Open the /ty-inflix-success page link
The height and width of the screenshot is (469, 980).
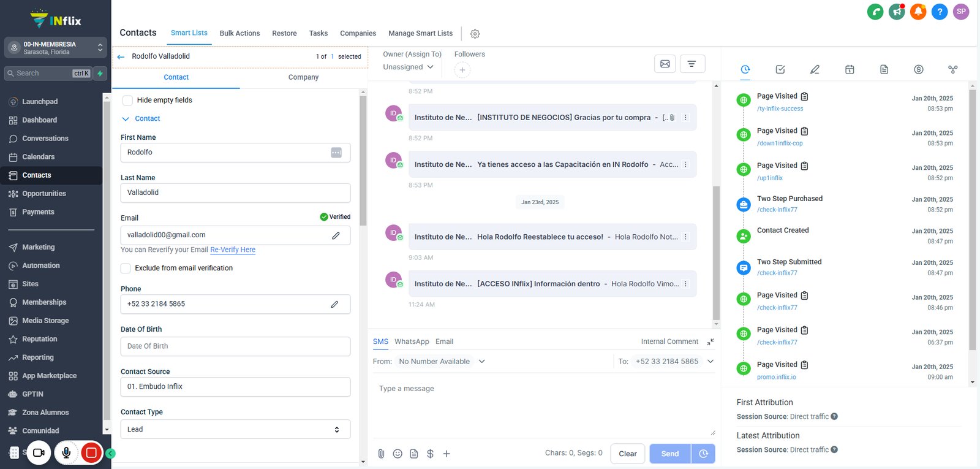pos(780,109)
